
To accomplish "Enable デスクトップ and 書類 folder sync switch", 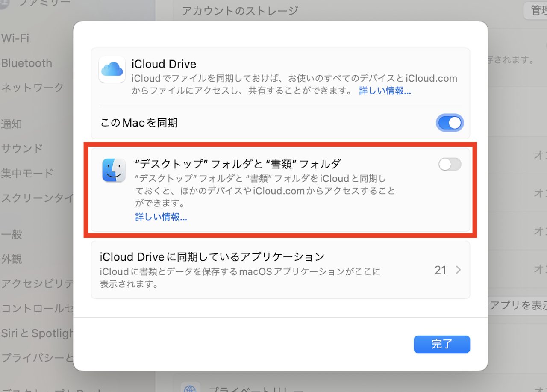I will point(450,164).
